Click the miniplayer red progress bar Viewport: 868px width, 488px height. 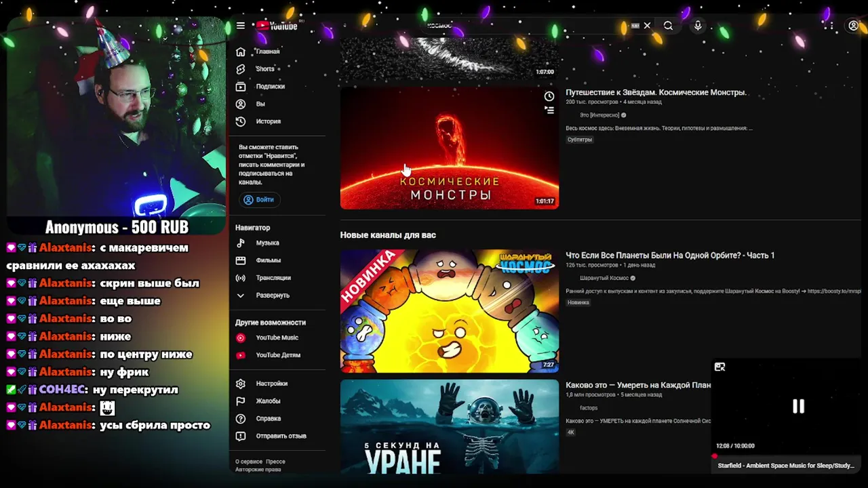(x=787, y=456)
